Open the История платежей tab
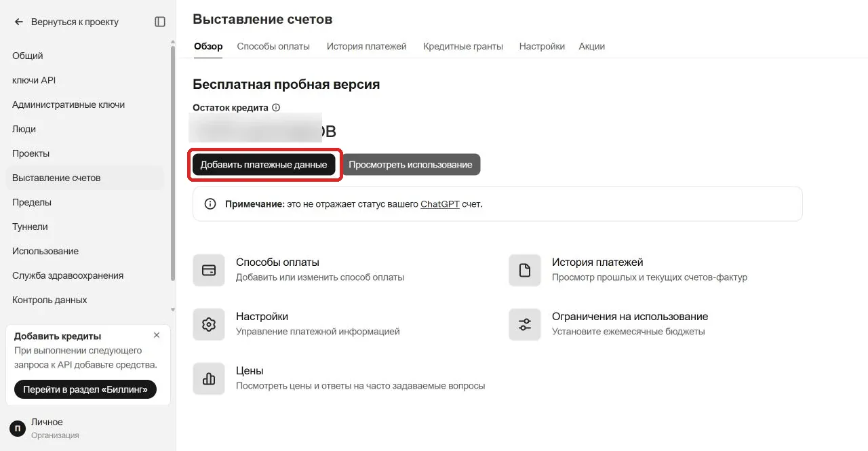This screenshot has width=868, height=451. coord(366,46)
